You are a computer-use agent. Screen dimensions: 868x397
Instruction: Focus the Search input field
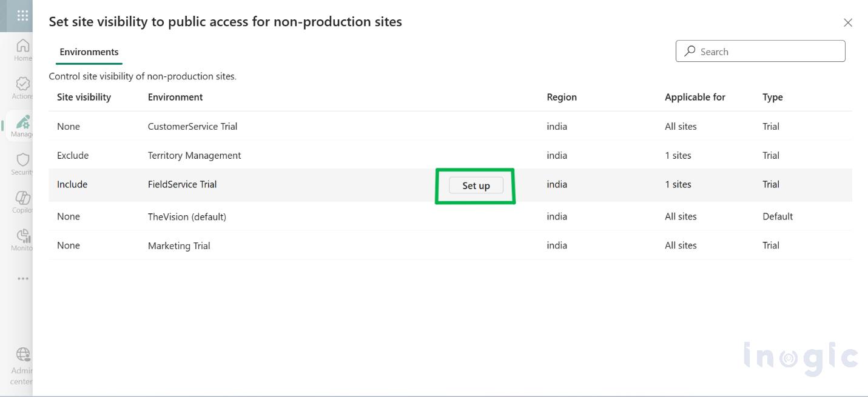coord(760,52)
